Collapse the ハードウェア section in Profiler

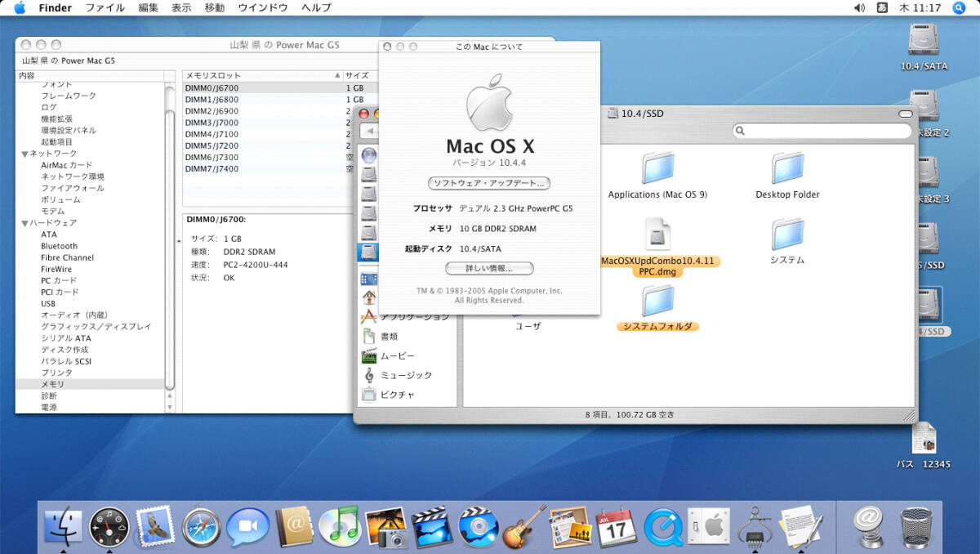coord(24,223)
